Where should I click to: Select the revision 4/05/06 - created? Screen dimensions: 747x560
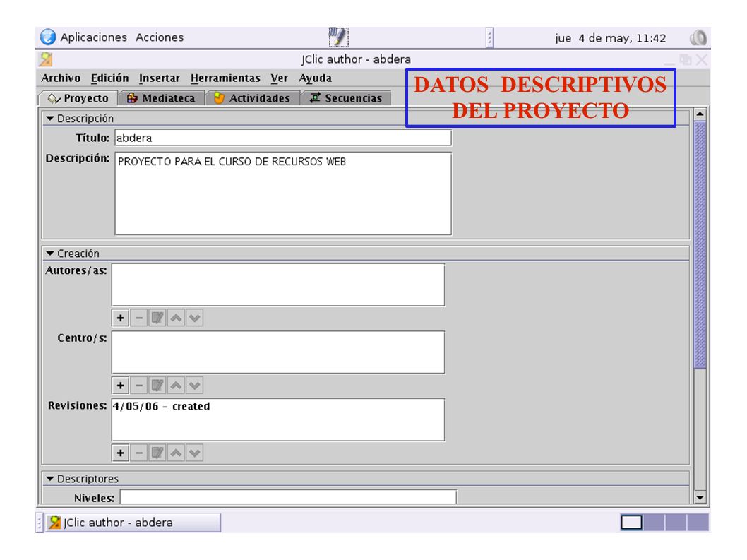[161, 407]
